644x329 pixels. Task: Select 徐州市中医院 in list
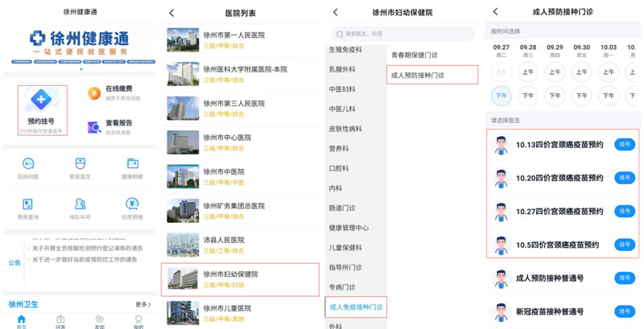tap(240, 176)
